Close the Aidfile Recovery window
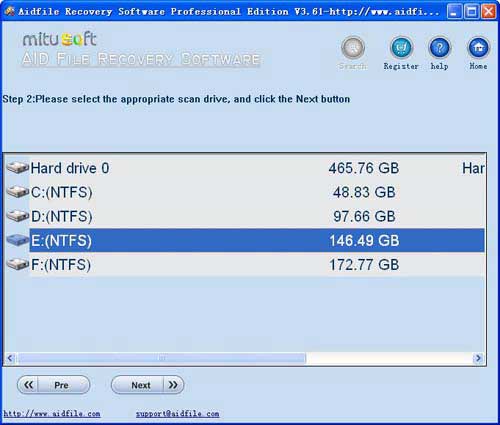 pyautogui.click(x=489, y=12)
